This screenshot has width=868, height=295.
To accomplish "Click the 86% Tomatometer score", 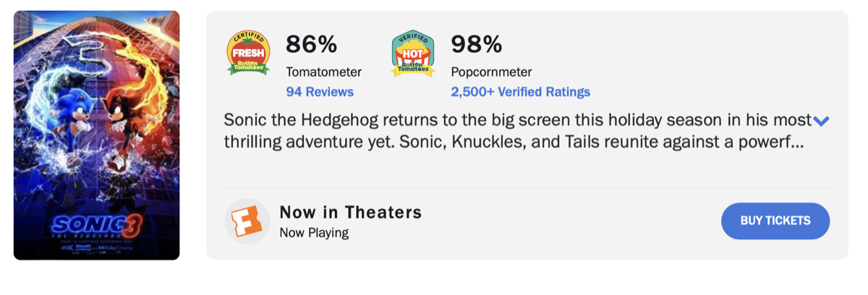I will point(312,45).
